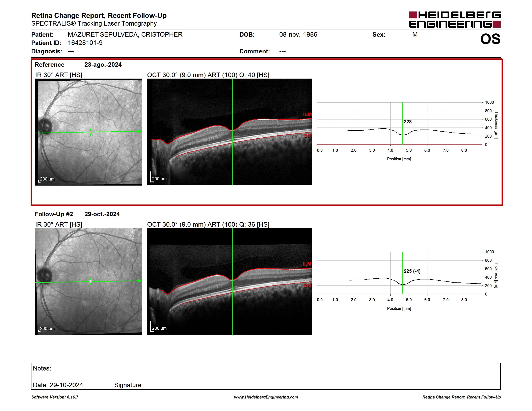Click the Reference OCT Q: 40 caption
532x411 pixels.
point(208,75)
